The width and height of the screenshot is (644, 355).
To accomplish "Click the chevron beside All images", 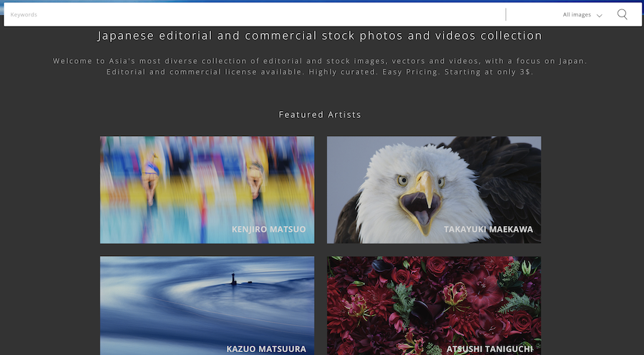I will point(599,16).
